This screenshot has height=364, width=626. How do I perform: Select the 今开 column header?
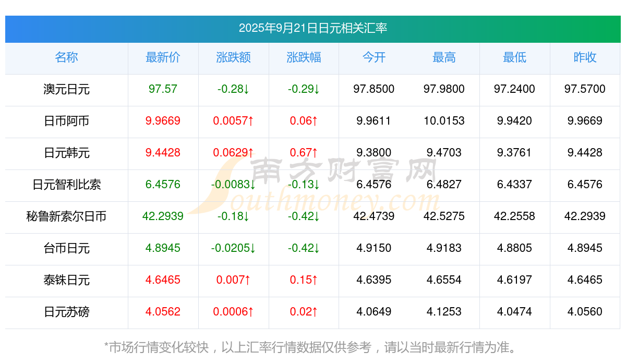[374, 57]
